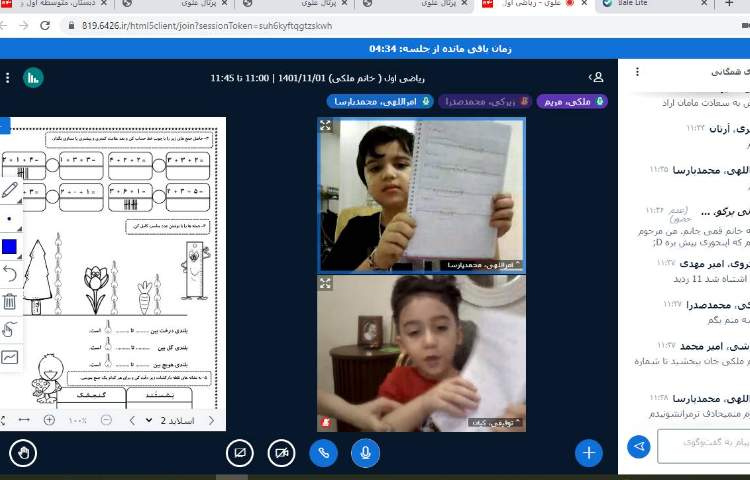This screenshot has width=750, height=480.
Task: Click the screen share button
Action: pos(239,453)
